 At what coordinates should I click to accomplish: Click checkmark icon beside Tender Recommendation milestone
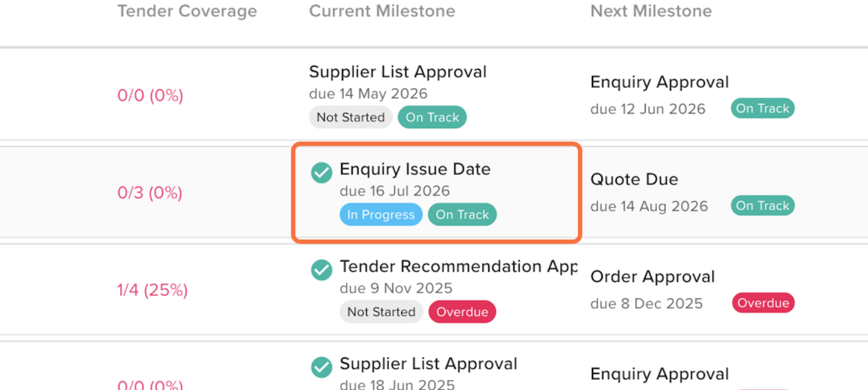click(x=321, y=270)
